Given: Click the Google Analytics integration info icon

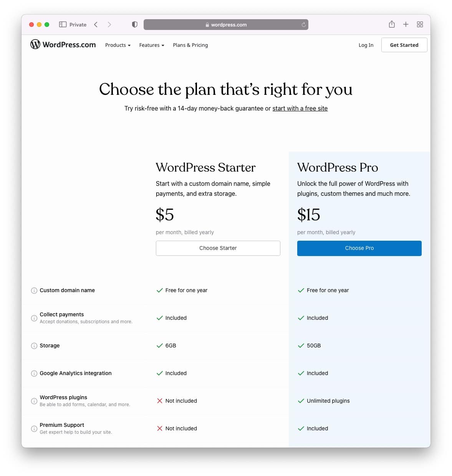Looking at the screenshot, I should pos(33,373).
